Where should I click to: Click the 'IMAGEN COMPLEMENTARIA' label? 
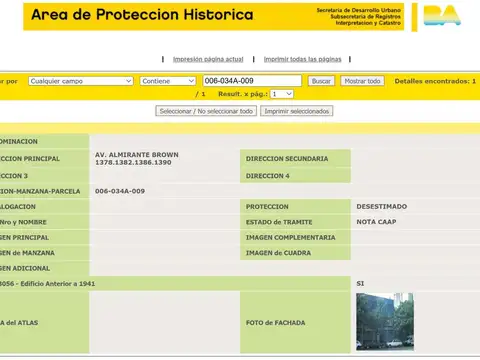click(x=291, y=237)
